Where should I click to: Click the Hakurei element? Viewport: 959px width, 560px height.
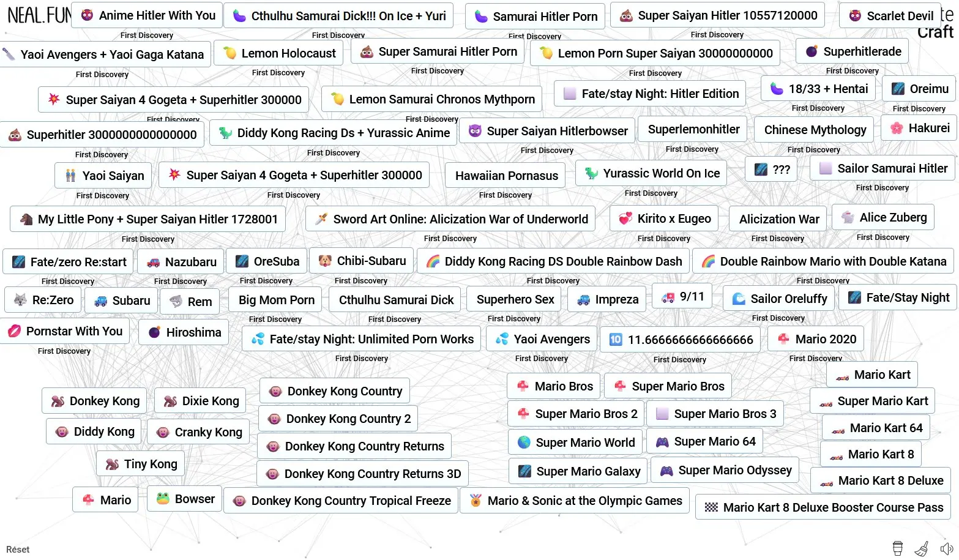click(919, 128)
